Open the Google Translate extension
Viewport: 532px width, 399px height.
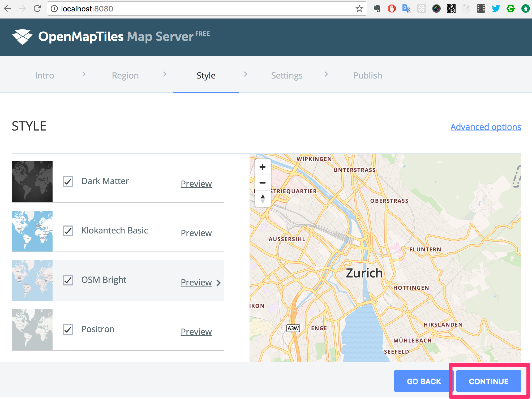[x=406, y=9]
